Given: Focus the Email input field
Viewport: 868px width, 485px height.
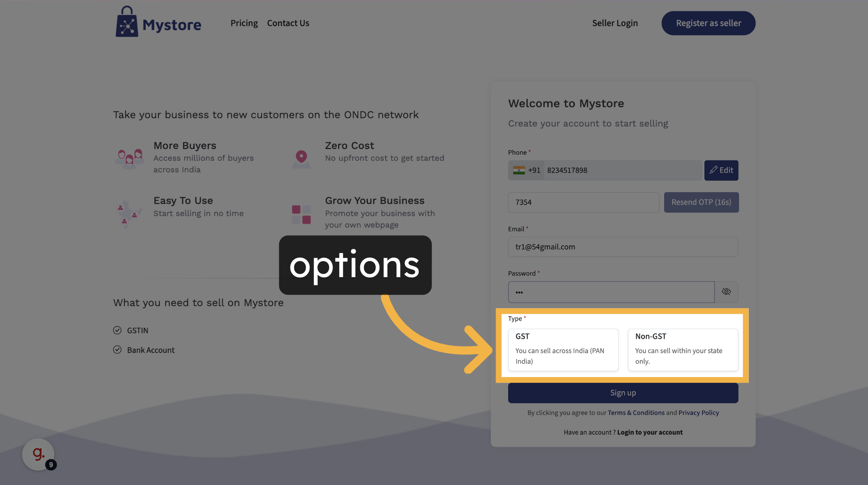Looking at the screenshot, I should (x=623, y=247).
